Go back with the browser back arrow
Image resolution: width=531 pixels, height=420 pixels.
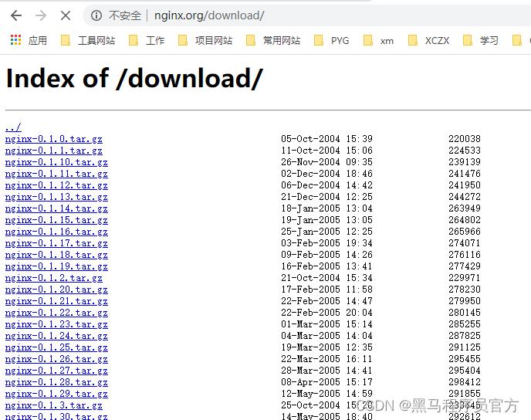16,15
